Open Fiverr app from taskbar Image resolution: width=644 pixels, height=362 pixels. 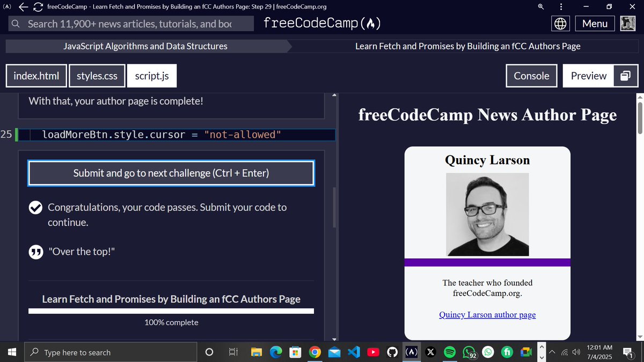click(x=508, y=352)
